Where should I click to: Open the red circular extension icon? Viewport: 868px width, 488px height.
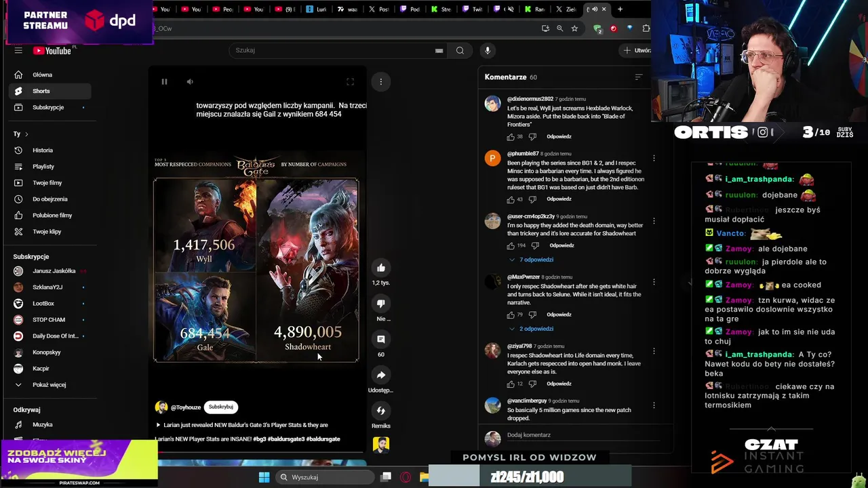(x=613, y=28)
